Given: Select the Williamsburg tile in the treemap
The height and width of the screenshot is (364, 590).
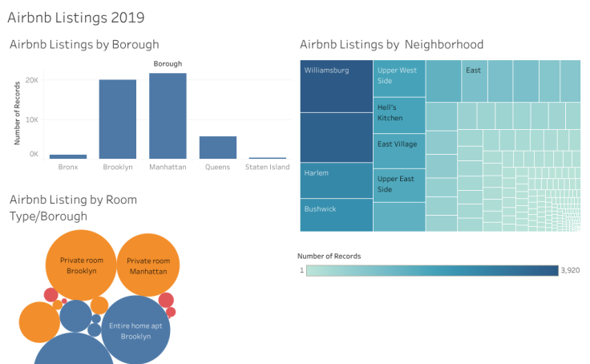Looking at the screenshot, I should click(336, 86).
